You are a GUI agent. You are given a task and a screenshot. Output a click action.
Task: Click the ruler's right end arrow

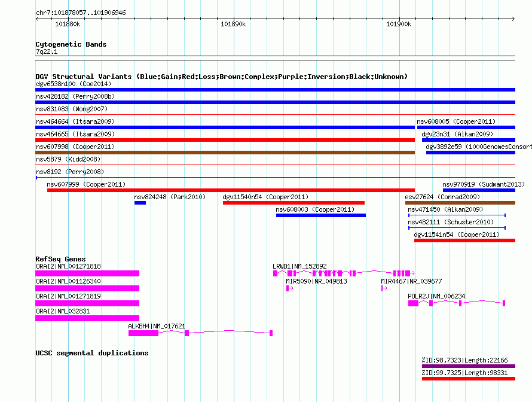point(513,19)
